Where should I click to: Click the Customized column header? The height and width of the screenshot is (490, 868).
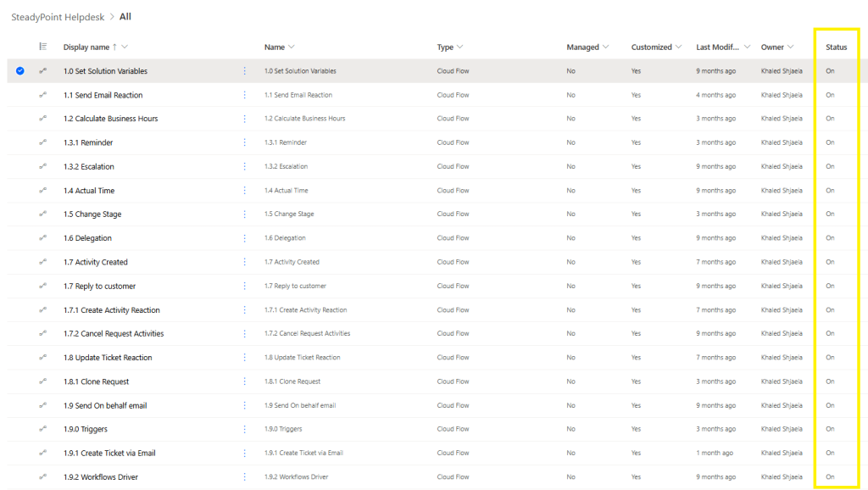(x=651, y=47)
